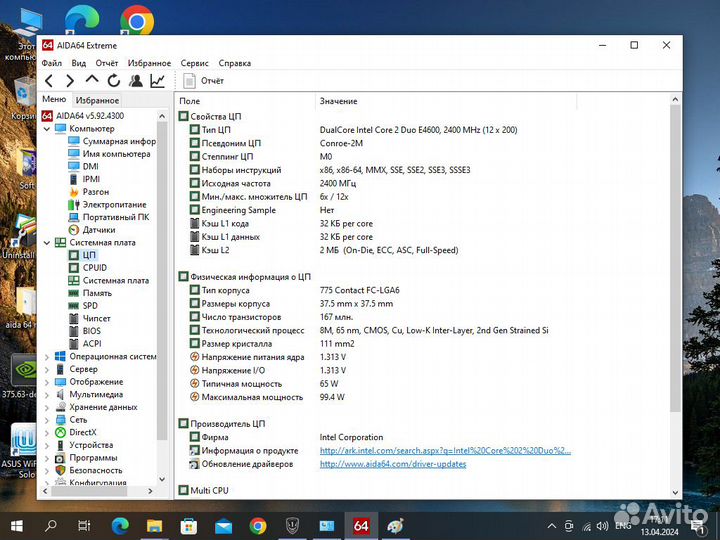This screenshot has height=540, width=720.
Task: Click the Программы icon in the tree
Action: (x=60, y=458)
